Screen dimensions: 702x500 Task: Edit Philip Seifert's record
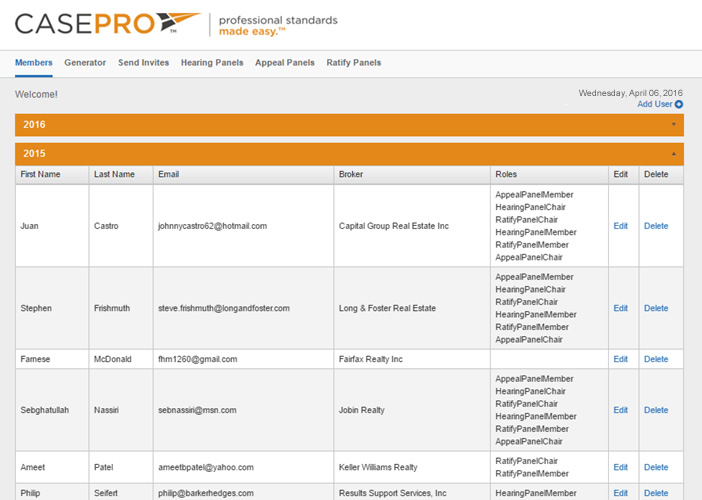pyautogui.click(x=621, y=493)
